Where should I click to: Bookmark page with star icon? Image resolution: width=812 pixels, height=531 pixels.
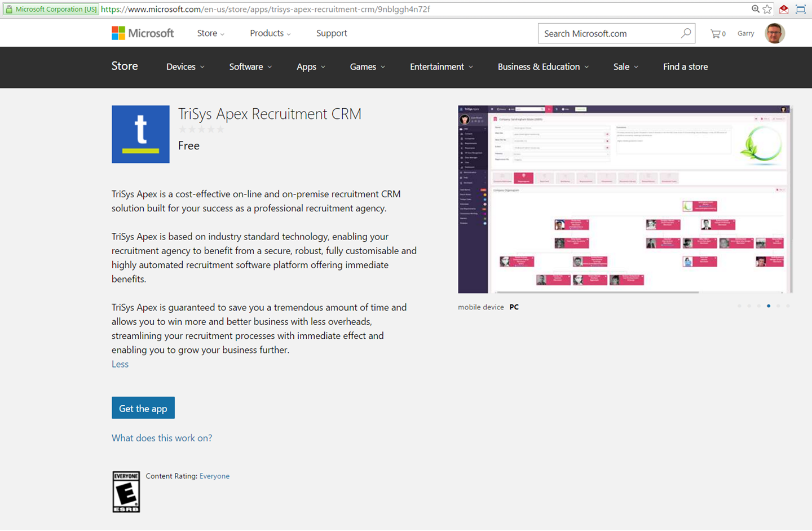[767, 9]
